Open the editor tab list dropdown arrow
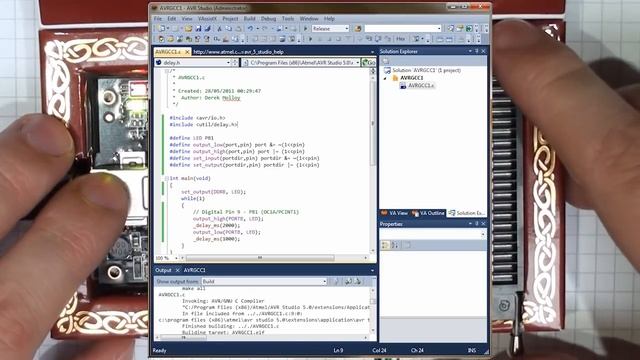The width and height of the screenshot is (640, 360). (x=372, y=52)
